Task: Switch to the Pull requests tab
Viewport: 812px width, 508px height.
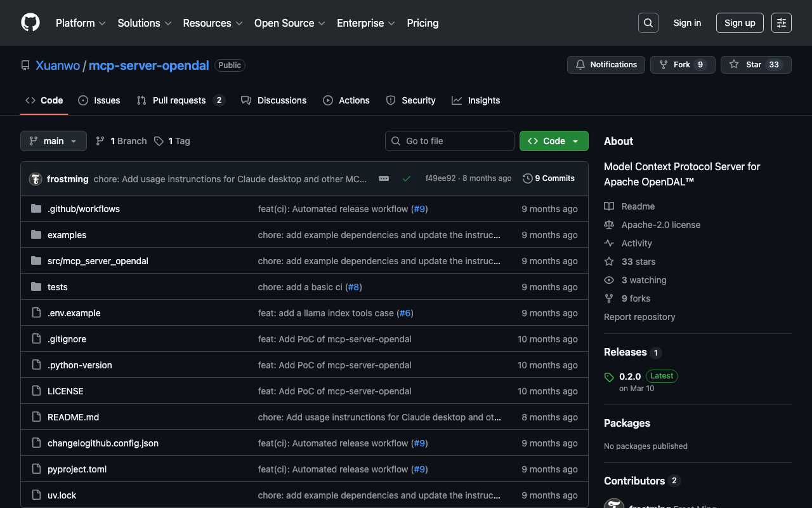Action: [x=180, y=100]
